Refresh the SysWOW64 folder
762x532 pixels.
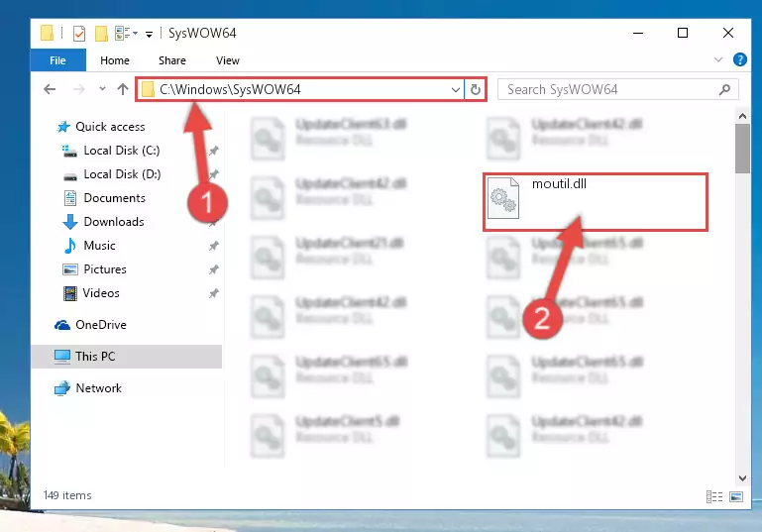coord(476,89)
